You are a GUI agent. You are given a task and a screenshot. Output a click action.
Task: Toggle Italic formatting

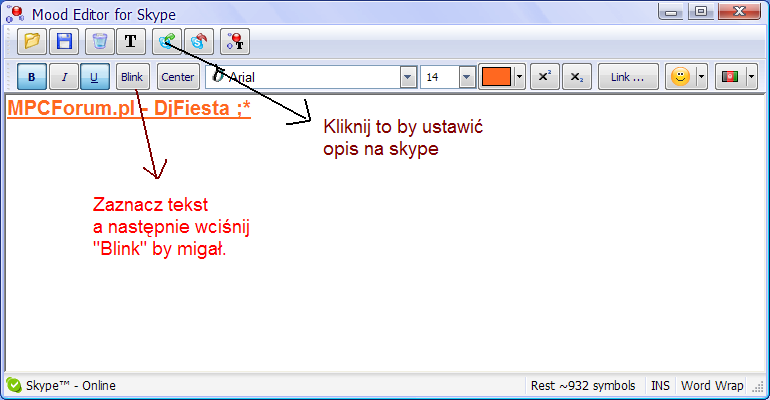64,77
